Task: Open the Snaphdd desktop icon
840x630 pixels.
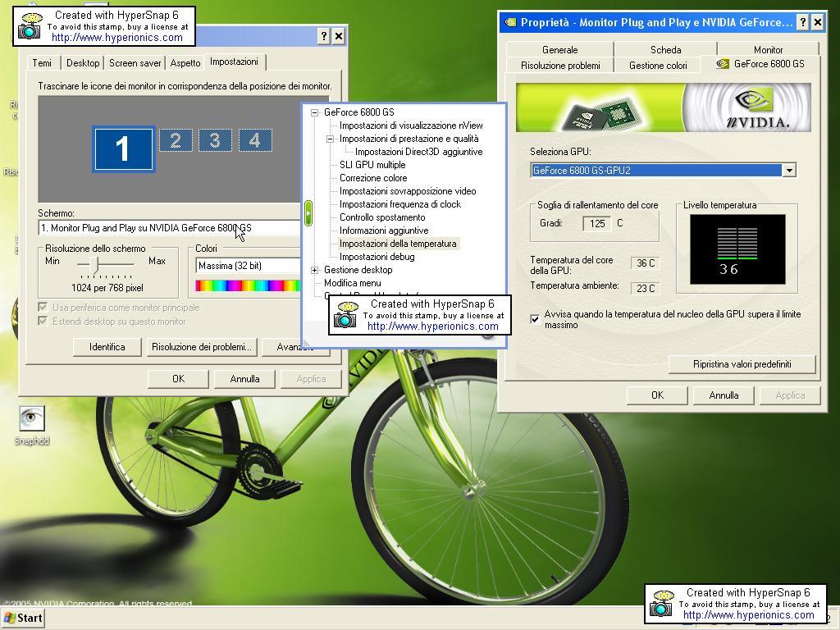Action: point(32,426)
